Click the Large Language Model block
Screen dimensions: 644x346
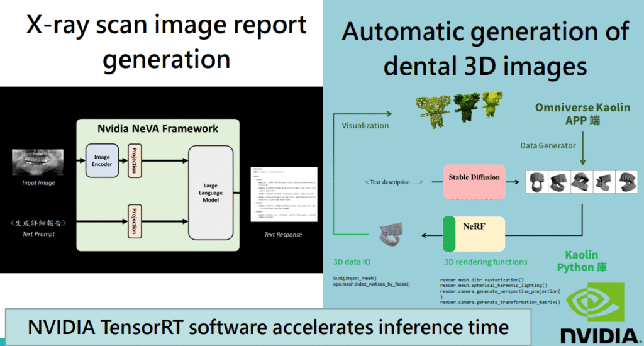211,193
